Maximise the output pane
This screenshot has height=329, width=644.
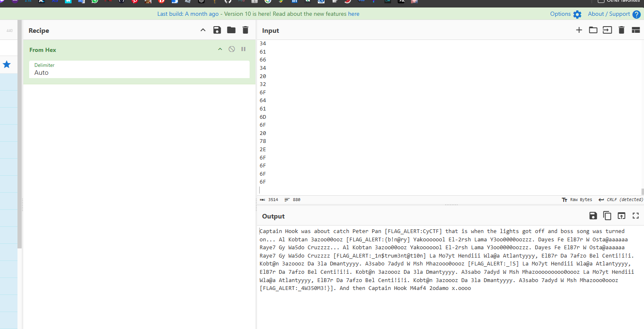click(x=635, y=216)
